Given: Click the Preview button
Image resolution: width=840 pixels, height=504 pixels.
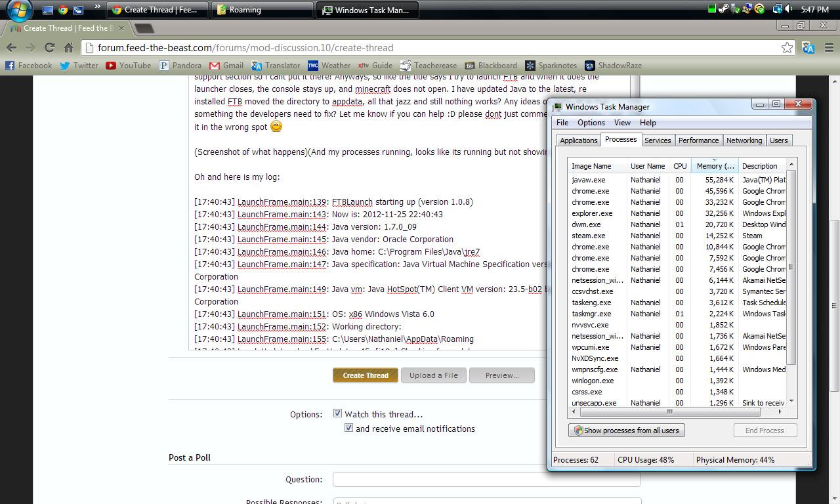Looking at the screenshot, I should pyautogui.click(x=502, y=375).
